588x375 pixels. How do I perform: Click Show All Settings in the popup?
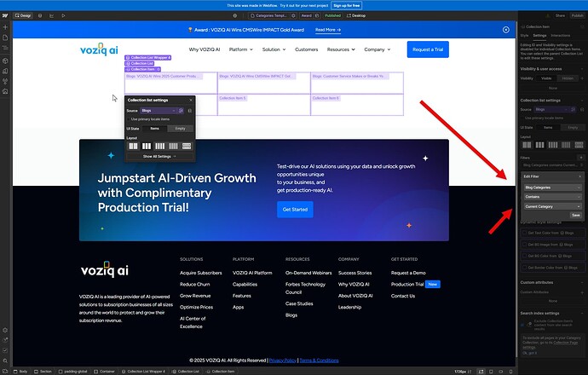tap(159, 156)
